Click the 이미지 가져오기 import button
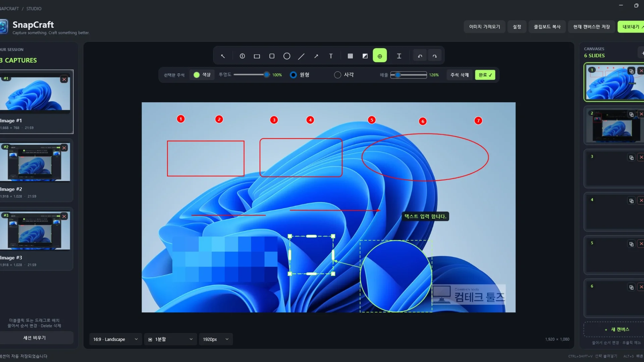The height and width of the screenshot is (362, 644). pos(484,27)
